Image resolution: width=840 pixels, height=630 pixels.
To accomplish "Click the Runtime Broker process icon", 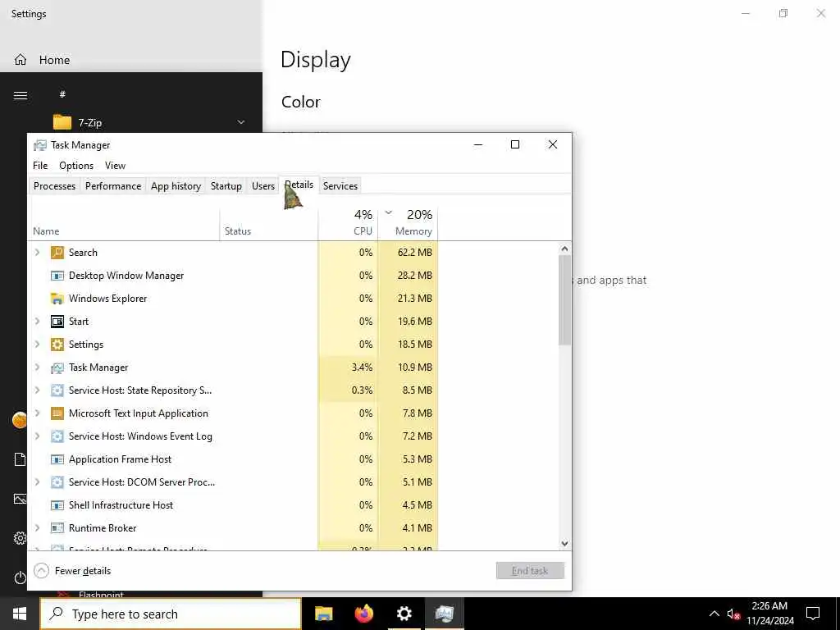I will [x=57, y=528].
